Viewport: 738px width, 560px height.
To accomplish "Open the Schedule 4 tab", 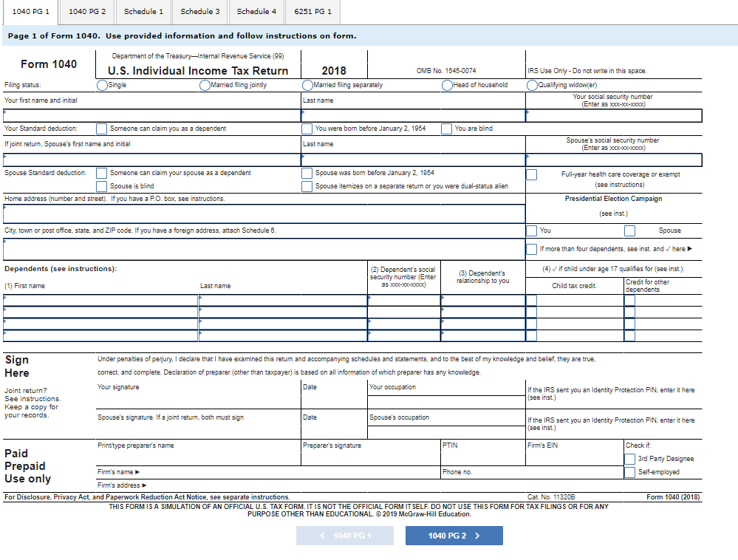I will click(x=256, y=12).
